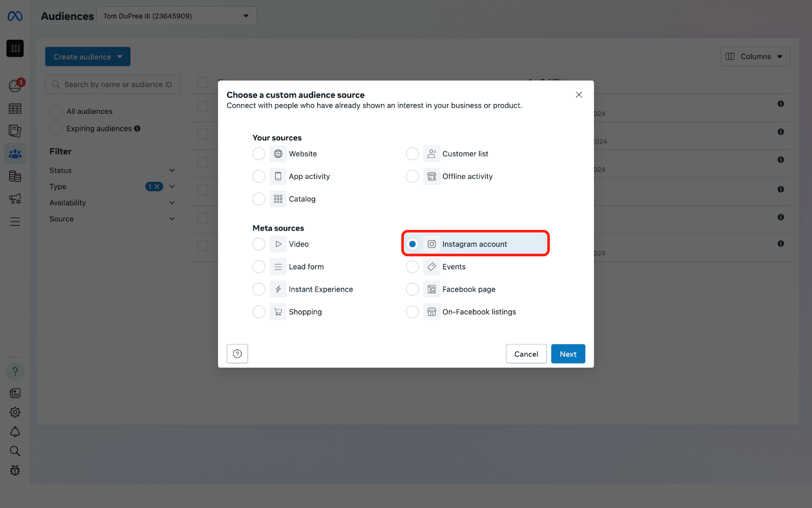This screenshot has height=508, width=812.
Task: Click the On-Facebook listings storefront icon
Action: coord(432,312)
